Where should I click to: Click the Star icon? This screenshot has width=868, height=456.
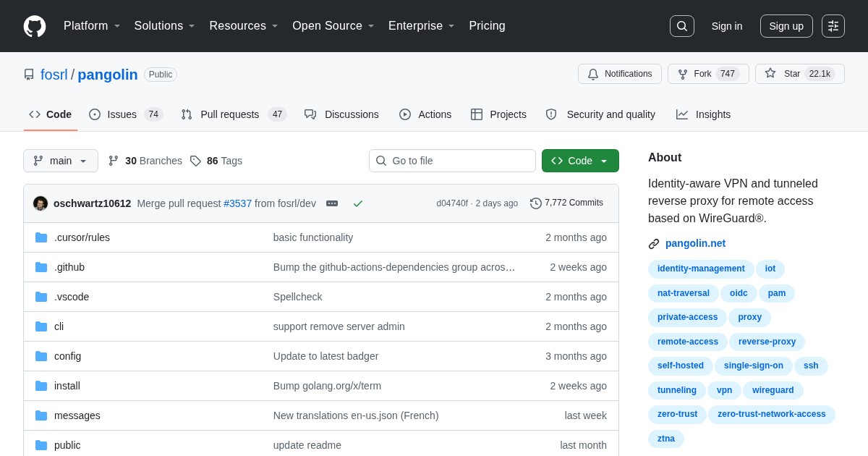pyautogui.click(x=770, y=73)
